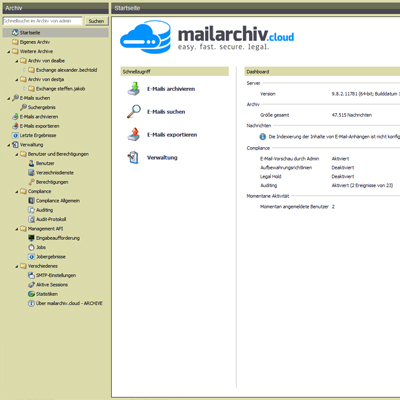Click the Jobs clock icon

[31, 247]
